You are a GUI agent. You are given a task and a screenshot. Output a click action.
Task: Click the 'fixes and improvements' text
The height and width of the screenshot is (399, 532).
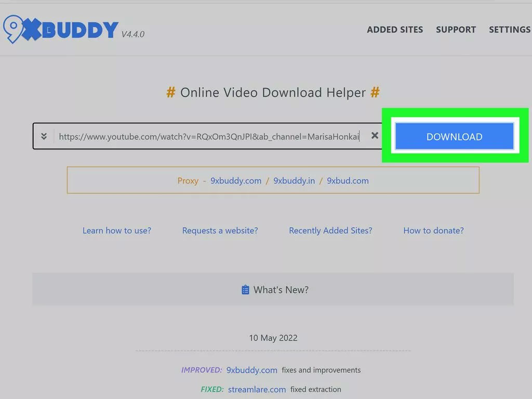(x=321, y=370)
